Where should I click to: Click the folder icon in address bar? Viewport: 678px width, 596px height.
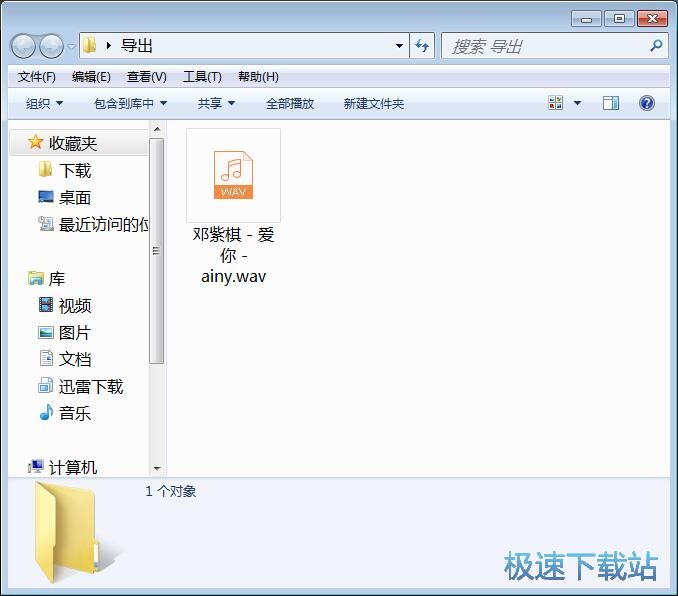coord(90,45)
